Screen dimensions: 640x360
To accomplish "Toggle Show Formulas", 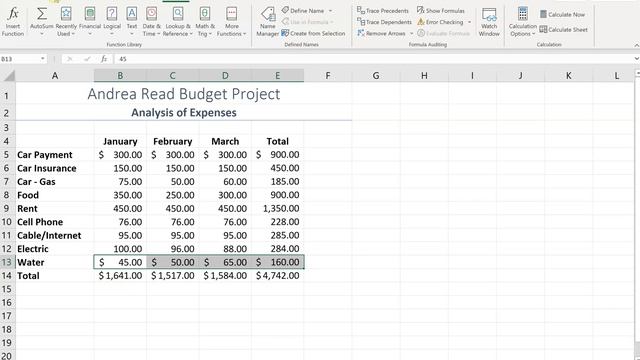I will click(x=441, y=11).
